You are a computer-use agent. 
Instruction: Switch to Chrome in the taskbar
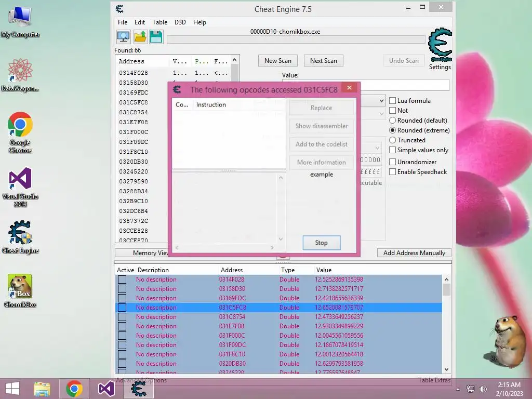pos(74,389)
